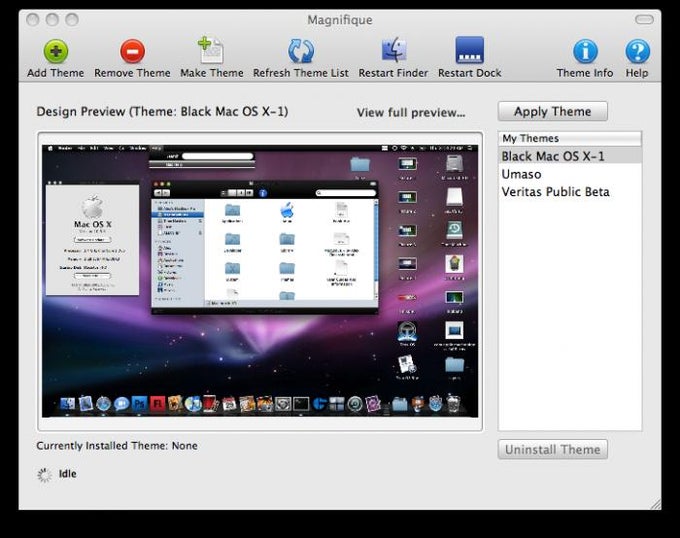The image size is (680, 538).
Task: Click the Add Theme green plus icon
Action: [56, 52]
